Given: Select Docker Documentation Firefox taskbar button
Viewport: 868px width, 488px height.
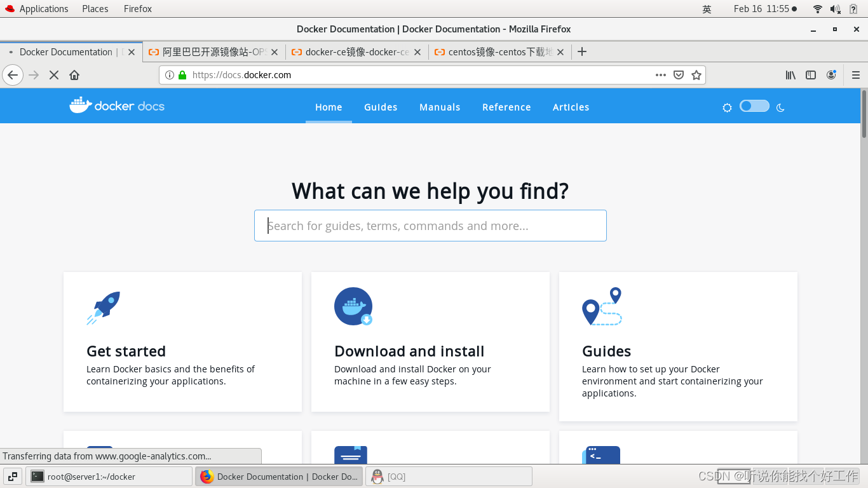Looking at the screenshot, I should point(279,477).
